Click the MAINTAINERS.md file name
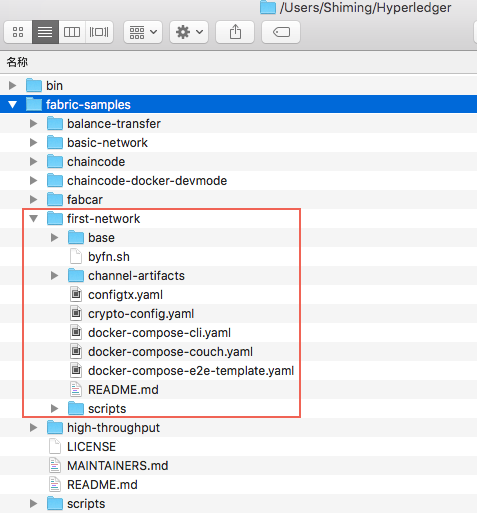Viewport: 477px width, 519px height. 118,466
